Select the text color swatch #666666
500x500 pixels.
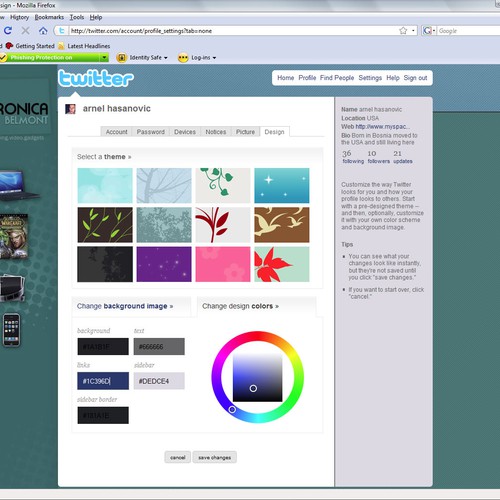pyautogui.click(x=159, y=346)
